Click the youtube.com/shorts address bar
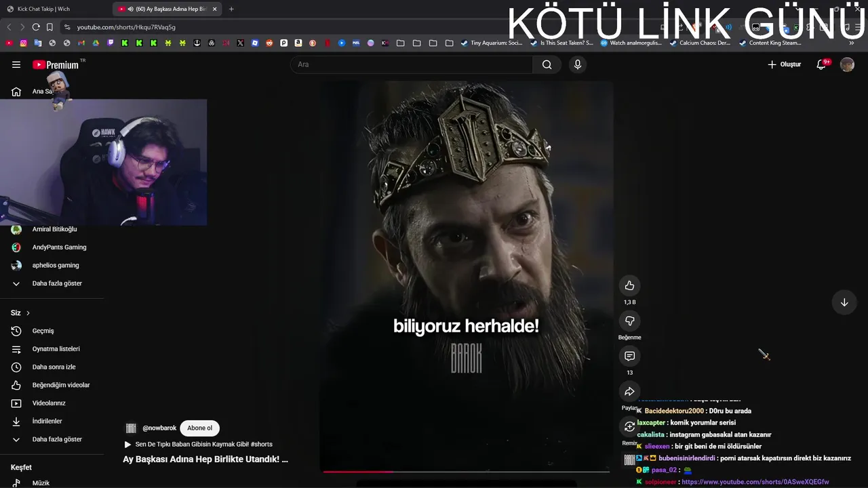868x488 pixels. tap(126, 27)
